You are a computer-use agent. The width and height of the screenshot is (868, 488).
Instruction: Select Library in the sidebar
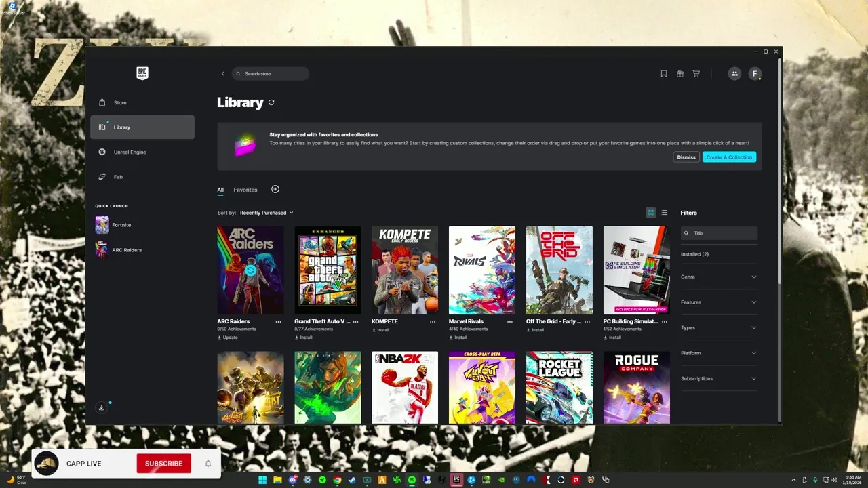tap(142, 127)
